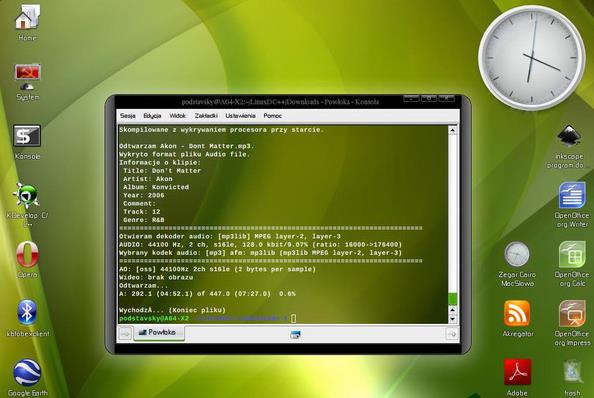
Task: Click the Konsole window title bar text
Action: (280, 101)
